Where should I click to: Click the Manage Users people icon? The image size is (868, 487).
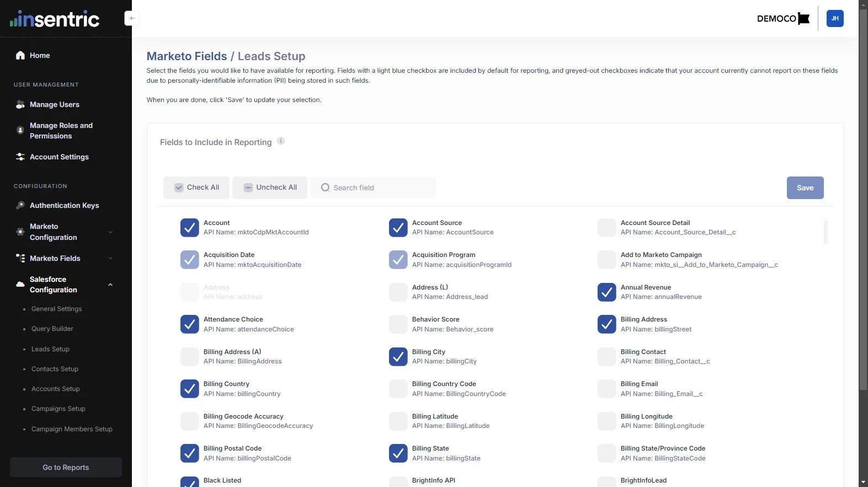tap(20, 104)
